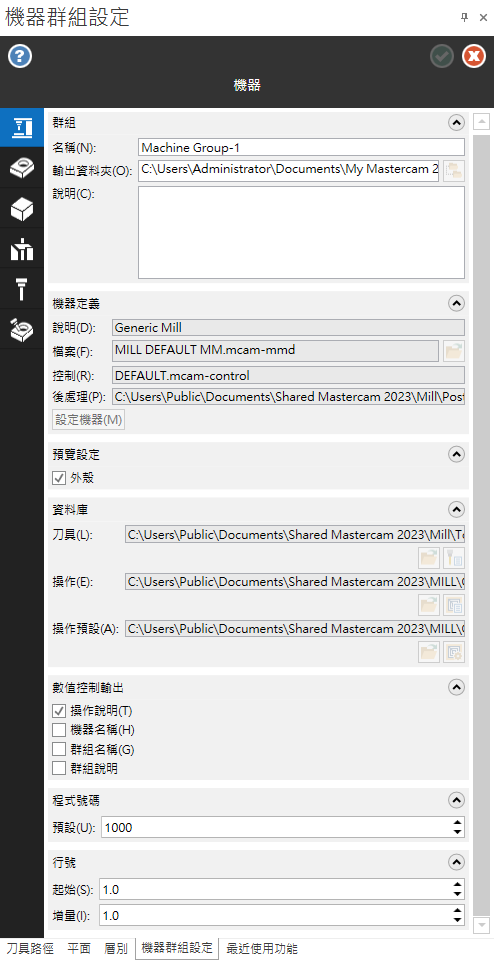Viewport: 494px width, 961px height.
Task: Click the 設定機器(M) button
Action: click(89, 420)
